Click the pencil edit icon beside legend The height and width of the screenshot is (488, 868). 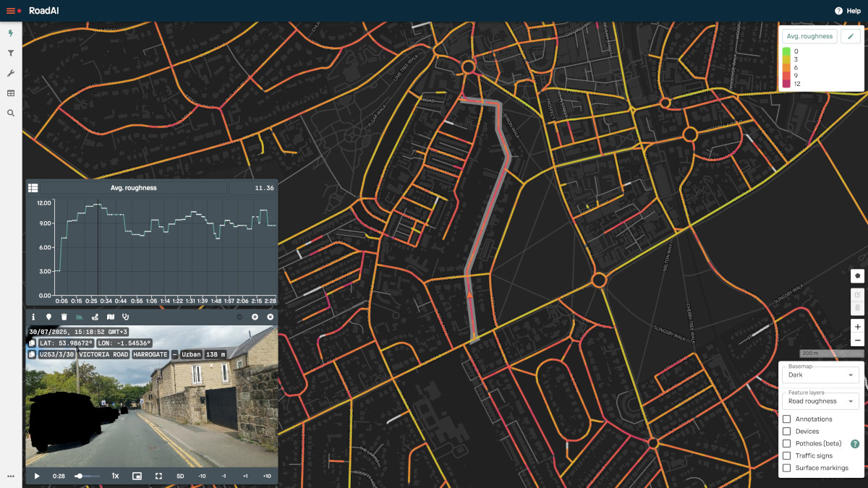coord(850,36)
